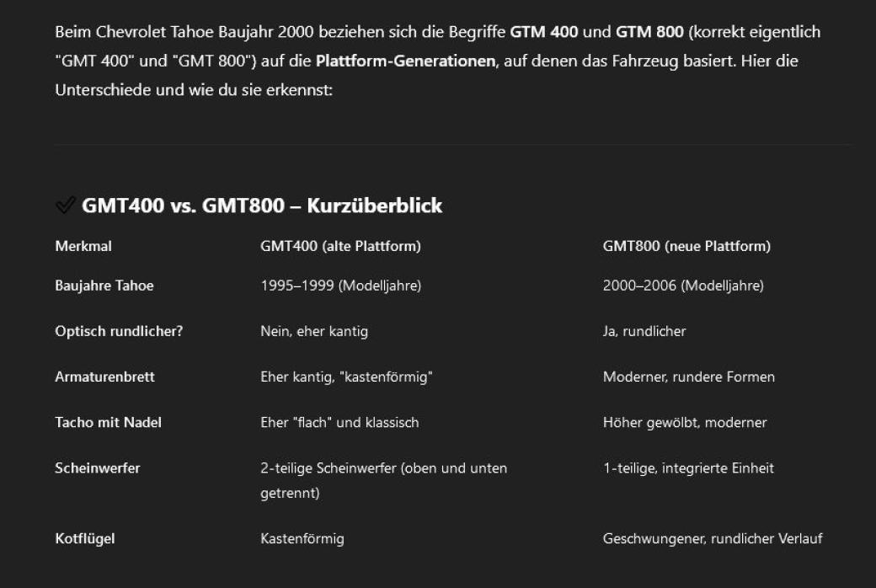Screen dimensions: 876x588
Task: Click the bold "Plattform-Generationen" term
Action: [x=405, y=61]
